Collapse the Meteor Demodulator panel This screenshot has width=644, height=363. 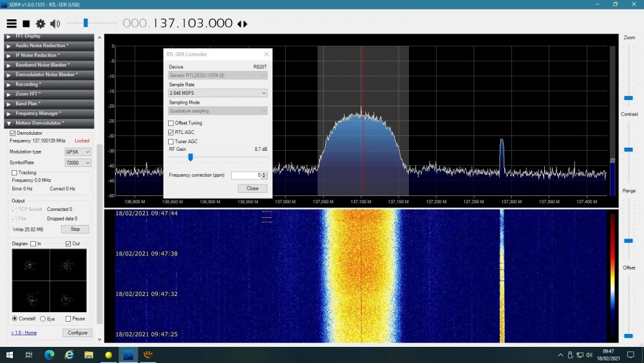pyautogui.click(x=49, y=123)
